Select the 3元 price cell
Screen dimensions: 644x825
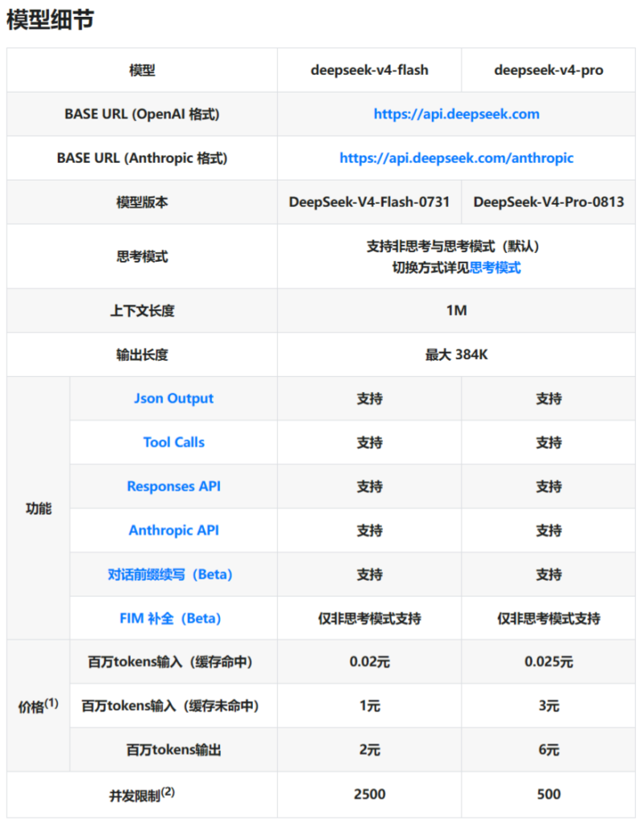pyautogui.click(x=549, y=706)
